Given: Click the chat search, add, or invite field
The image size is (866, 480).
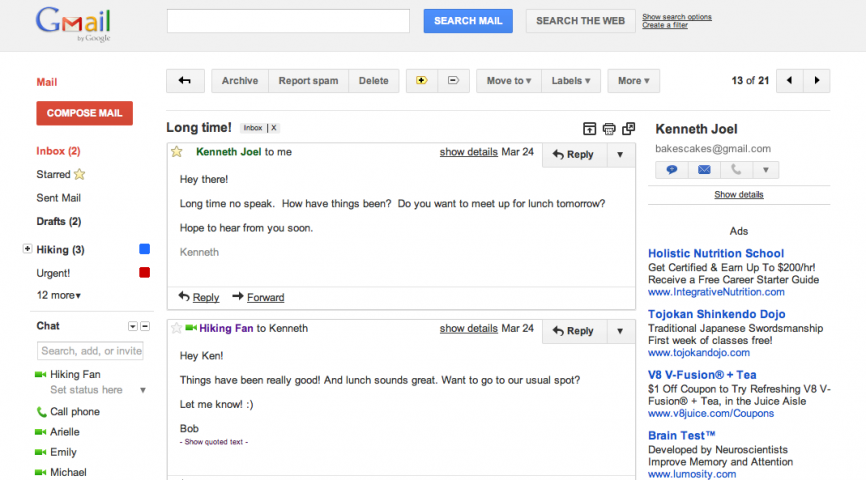Looking at the screenshot, I should coord(91,351).
